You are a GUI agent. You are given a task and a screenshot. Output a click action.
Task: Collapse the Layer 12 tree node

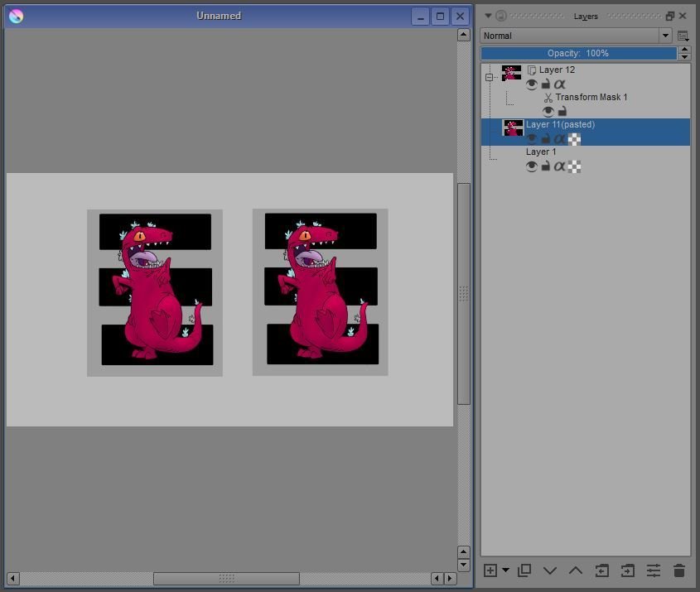490,77
